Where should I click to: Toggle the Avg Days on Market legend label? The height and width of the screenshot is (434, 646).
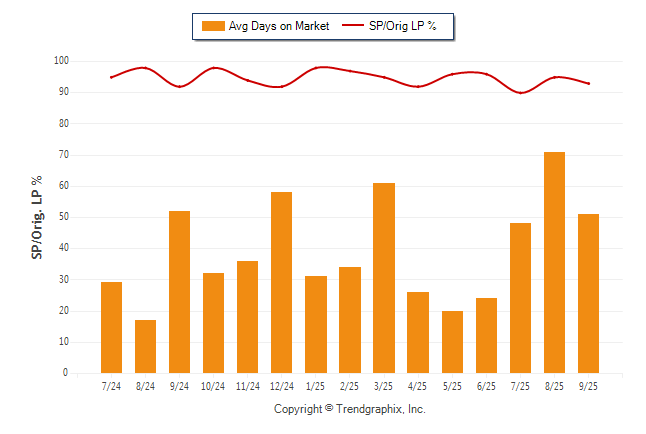point(278,26)
